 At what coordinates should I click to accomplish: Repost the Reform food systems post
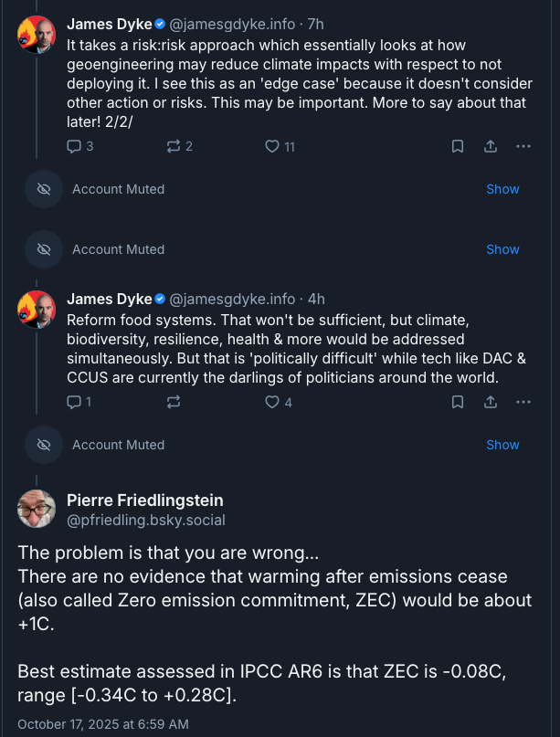click(x=173, y=402)
